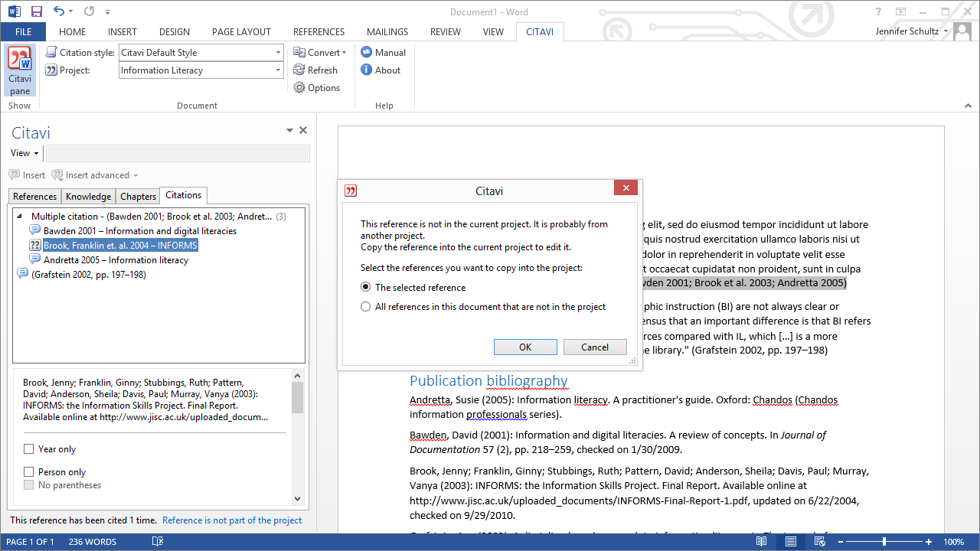980x551 pixels.
Task: Switch to the INSERT ribbon tab
Action: click(122, 31)
